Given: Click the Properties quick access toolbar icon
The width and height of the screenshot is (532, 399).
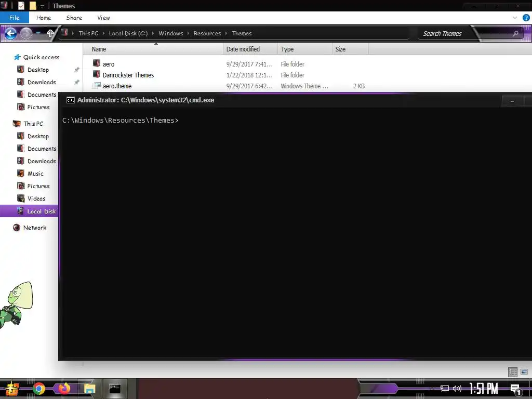Looking at the screenshot, I should 21,6.
